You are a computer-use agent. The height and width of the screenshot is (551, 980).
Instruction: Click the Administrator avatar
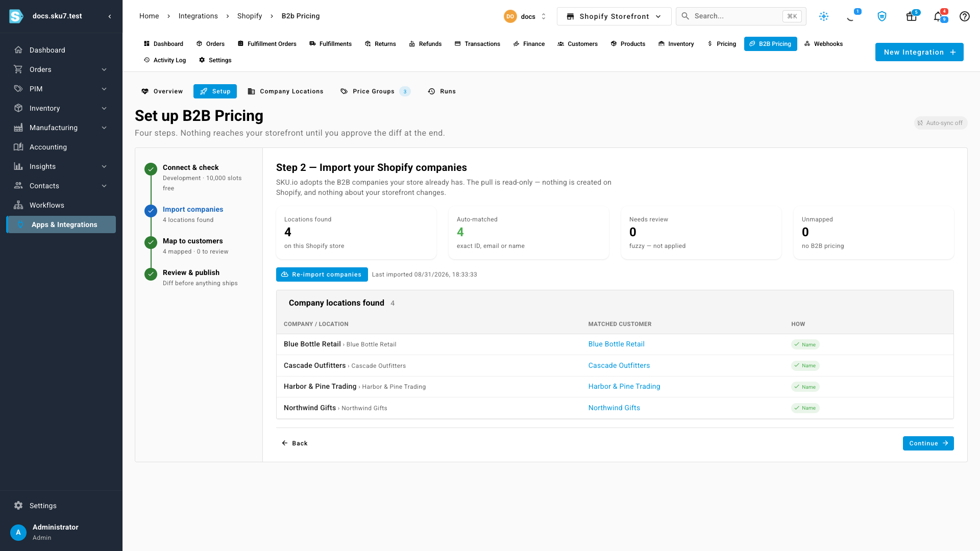[18, 532]
